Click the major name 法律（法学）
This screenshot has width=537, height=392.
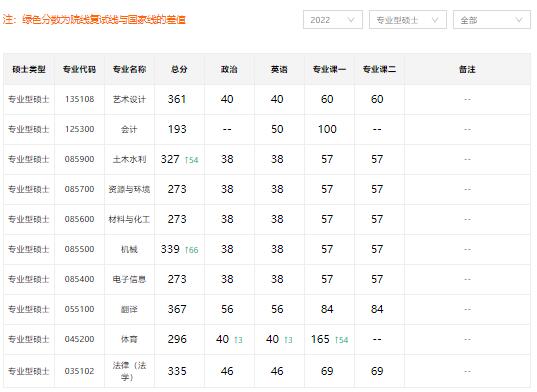[x=129, y=371]
